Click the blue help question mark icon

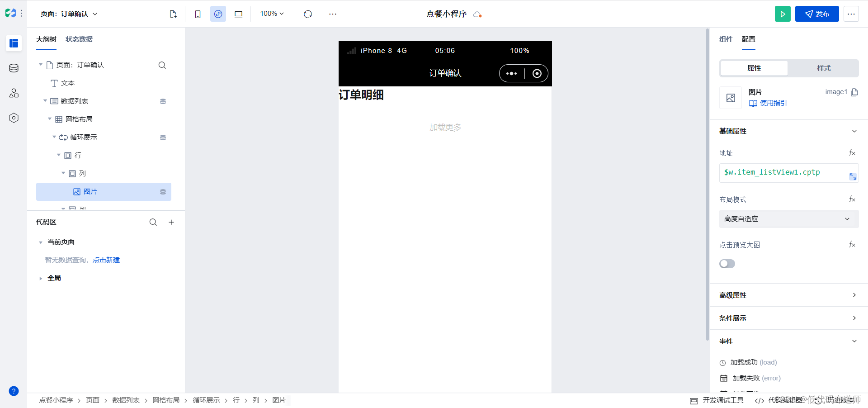(x=14, y=391)
